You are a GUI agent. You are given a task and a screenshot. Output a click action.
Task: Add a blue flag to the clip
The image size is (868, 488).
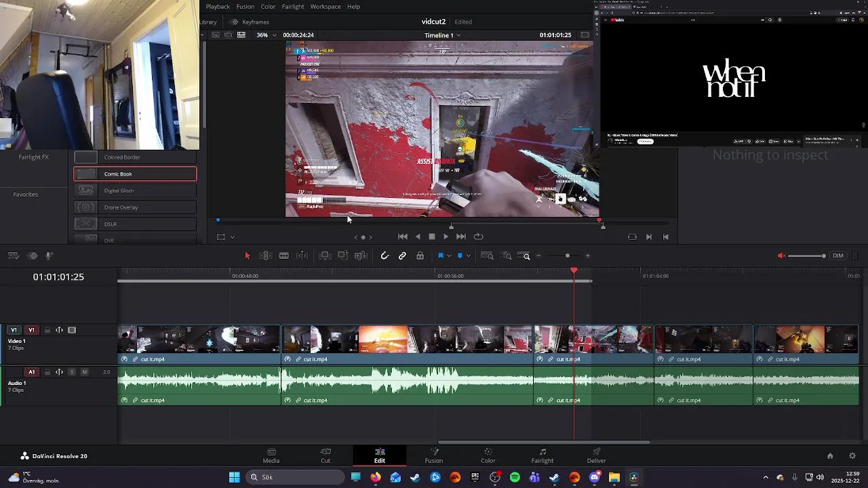coord(441,256)
